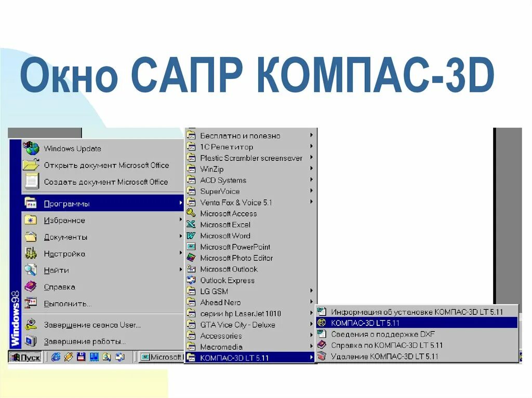Open Windows Update from Start menu
Image resolution: width=532 pixels, height=398 pixels.
(x=102, y=148)
